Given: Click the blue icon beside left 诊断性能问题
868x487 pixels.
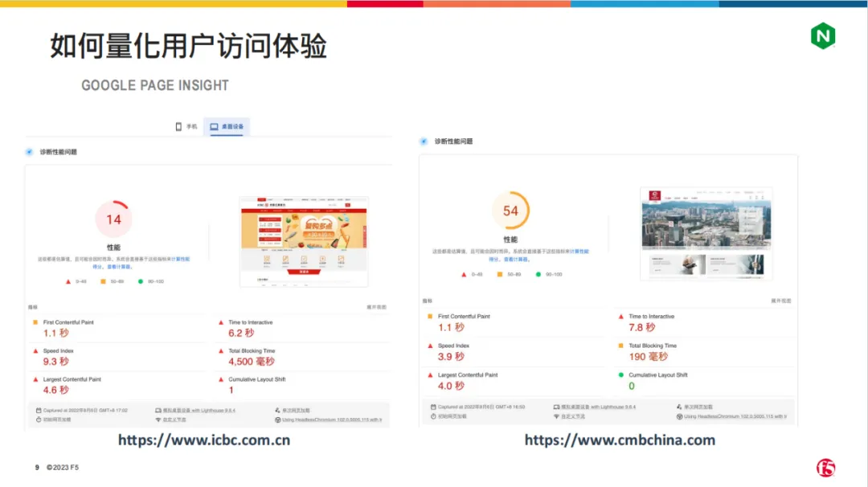Looking at the screenshot, I should (30, 152).
